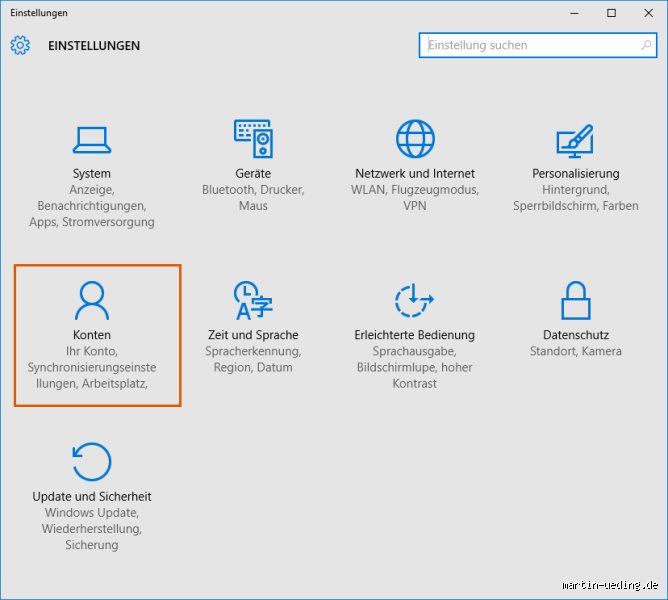Click the 'Bluetooth, Drucker, Maus' description

[253, 198]
